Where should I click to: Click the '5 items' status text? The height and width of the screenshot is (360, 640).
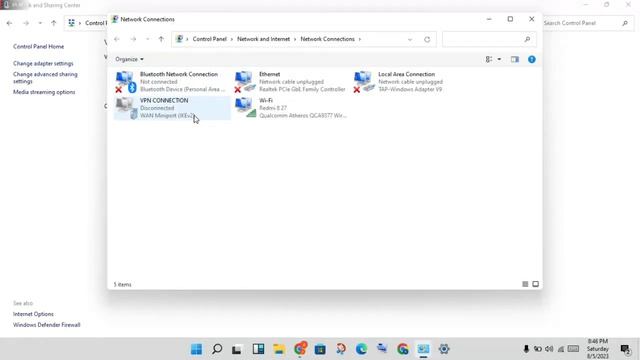(x=122, y=284)
